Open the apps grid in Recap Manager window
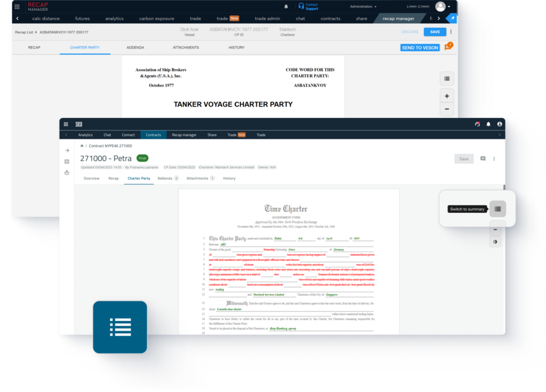 point(17,6)
